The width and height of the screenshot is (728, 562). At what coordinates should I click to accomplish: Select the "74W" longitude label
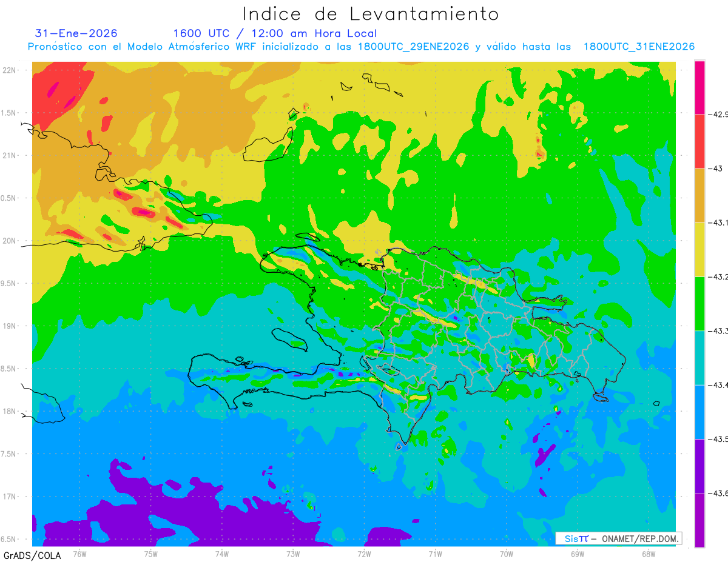[221, 554]
